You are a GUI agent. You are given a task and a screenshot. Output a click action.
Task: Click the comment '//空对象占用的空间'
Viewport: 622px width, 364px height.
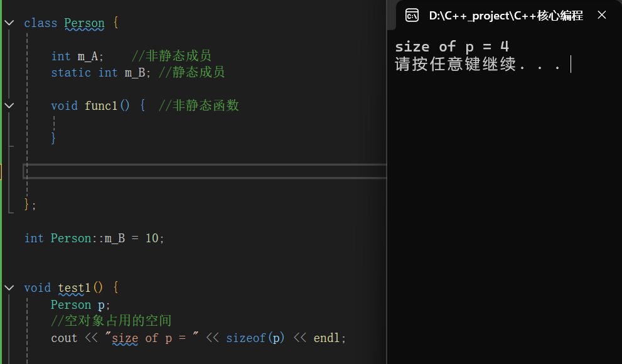[x=111, y=321]
